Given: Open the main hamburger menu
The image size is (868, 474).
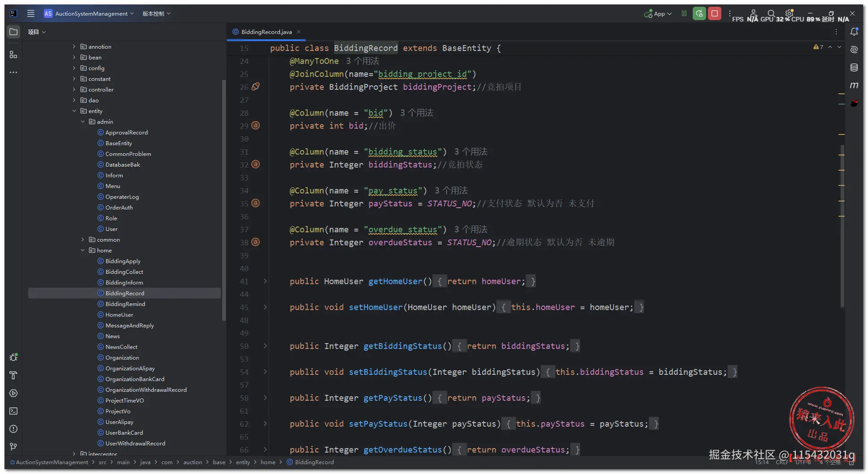Looking at the screenshot, I should [x=31, y=13].
